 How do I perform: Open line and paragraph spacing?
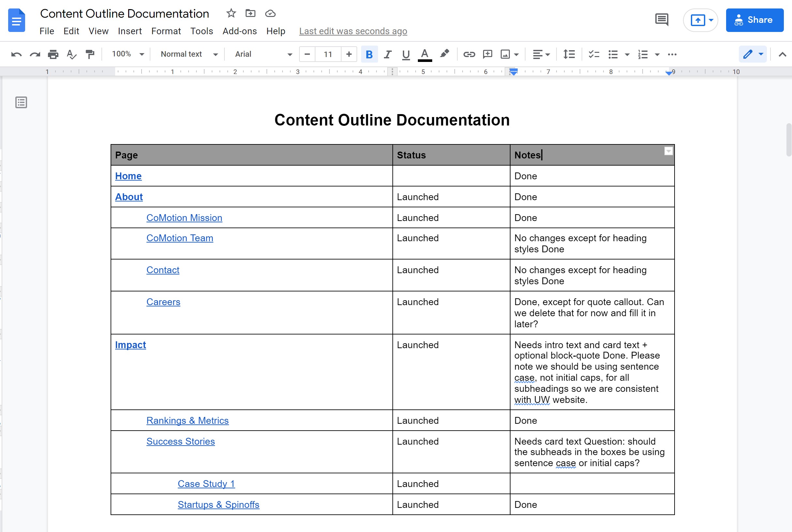point(569,54)
